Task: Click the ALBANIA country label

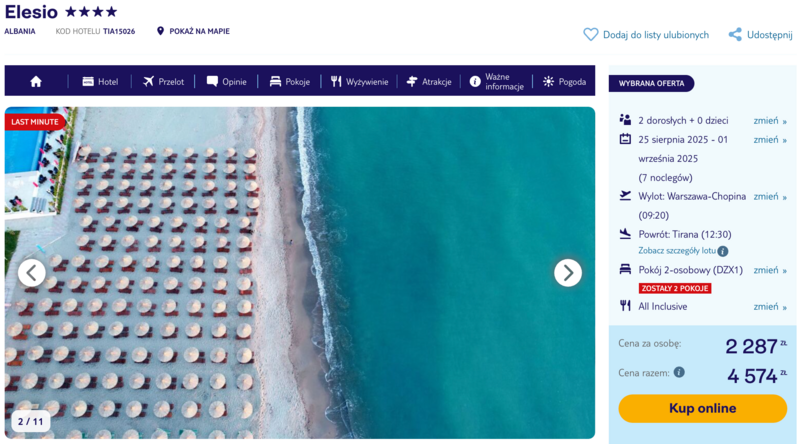Action: click(x=20, y=31)
